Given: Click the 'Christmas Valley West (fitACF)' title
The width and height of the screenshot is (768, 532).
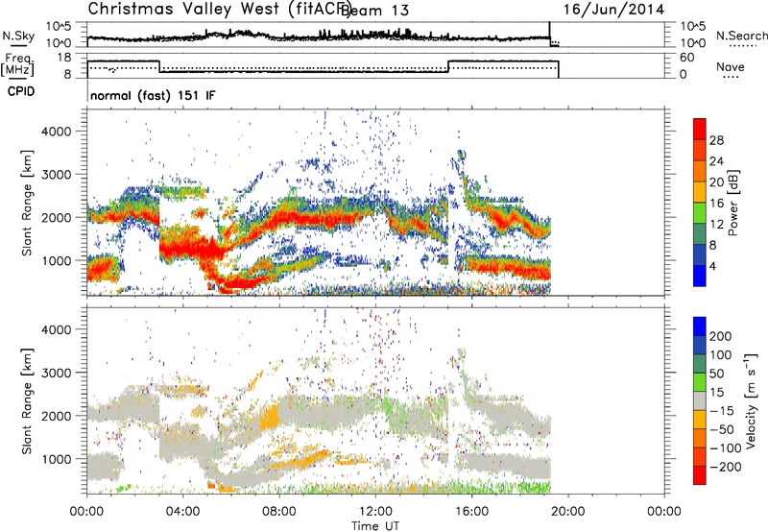Looking at the screenshot, I should [x=219, y=10].
